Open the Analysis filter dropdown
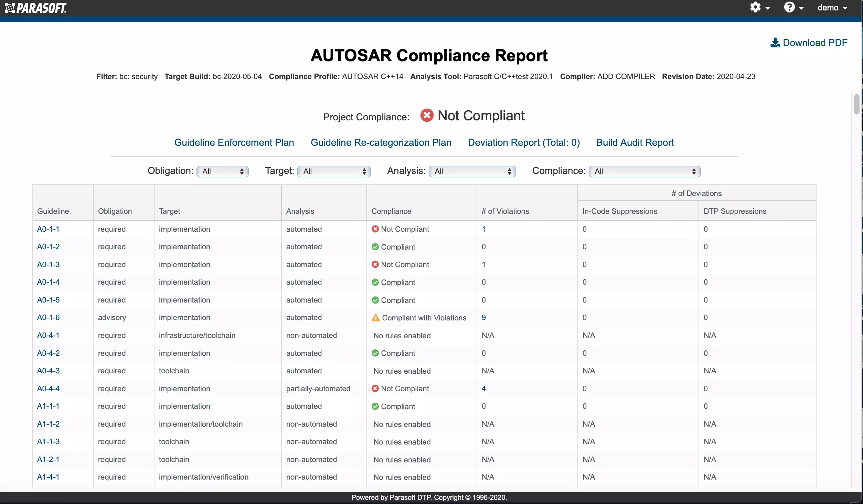863x504 pixels. (x=472, y=171)
